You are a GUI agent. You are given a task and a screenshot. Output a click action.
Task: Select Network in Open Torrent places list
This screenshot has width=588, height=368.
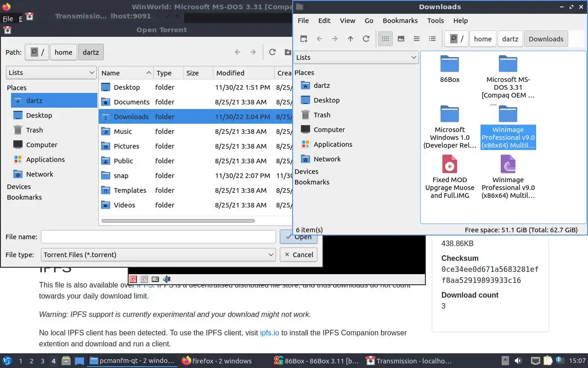[40, 174]
